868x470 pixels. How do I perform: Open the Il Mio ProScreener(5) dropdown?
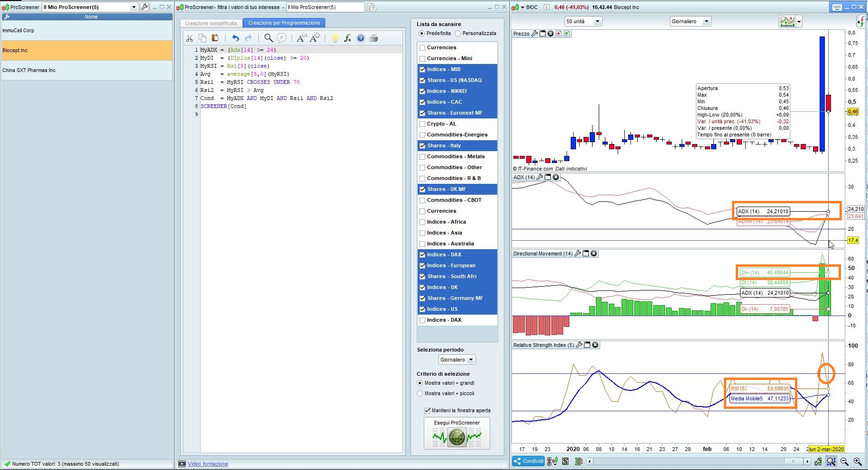133,7
